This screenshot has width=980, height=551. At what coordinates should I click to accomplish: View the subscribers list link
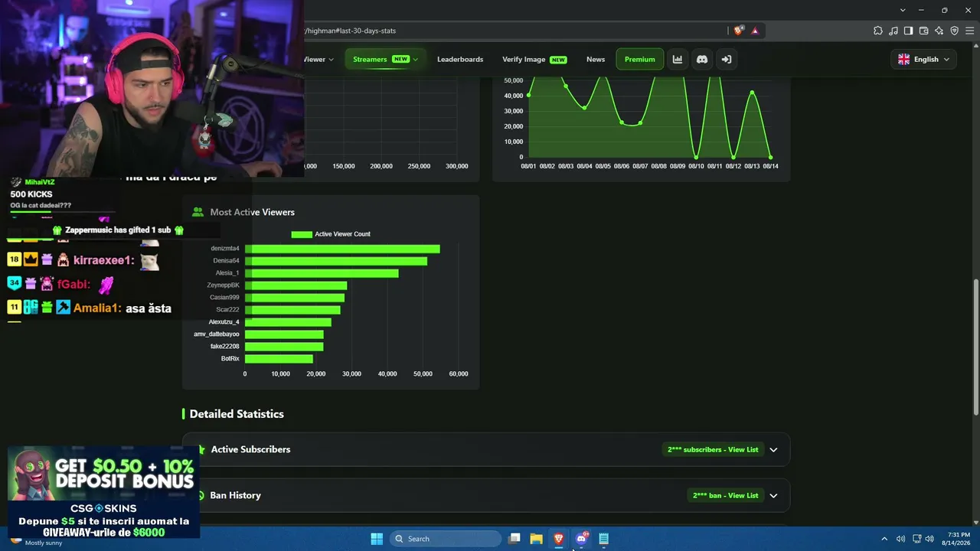click(x=713, y=449)
